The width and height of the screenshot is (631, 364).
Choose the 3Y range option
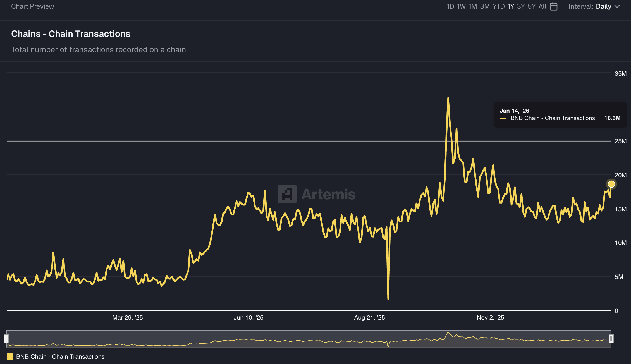pyautogui.click(x=521, y=6)
